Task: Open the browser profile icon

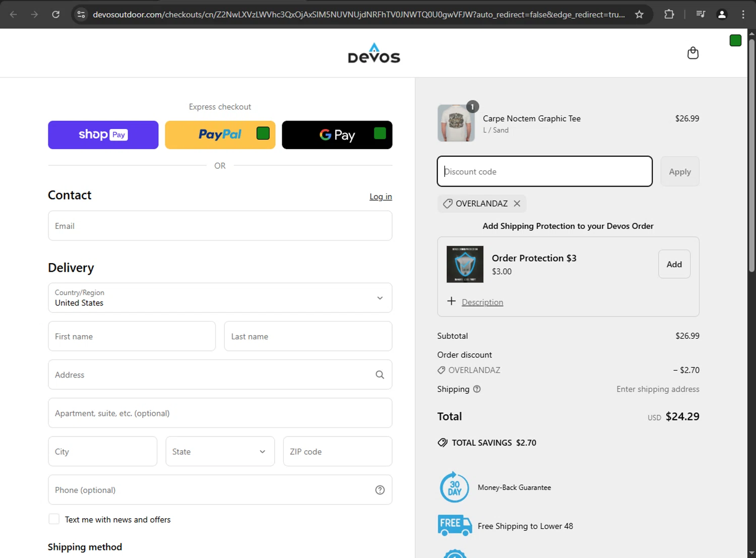Action: pyautogui.click(x=722, y=14)
